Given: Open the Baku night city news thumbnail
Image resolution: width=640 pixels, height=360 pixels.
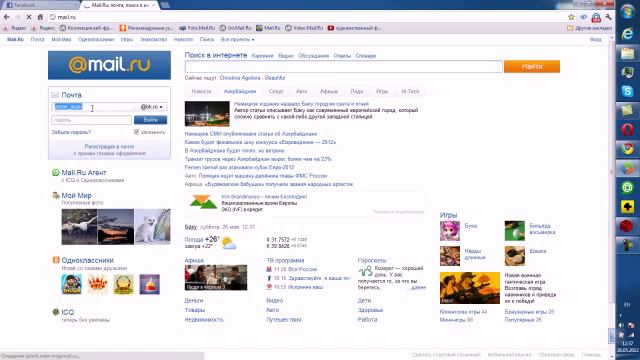Looking at the screenshot, I should (207, 113).
